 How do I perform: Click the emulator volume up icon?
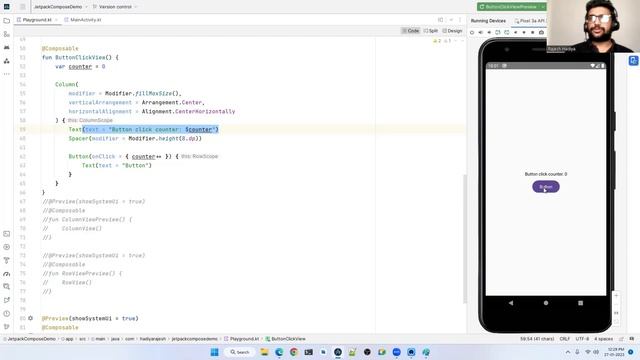click(480, 32)
